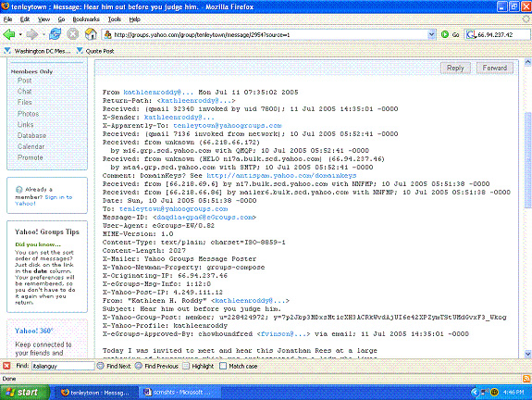Click the Stop loading icon
This screenshot has height=400, width=532.
tap(72, 34)
